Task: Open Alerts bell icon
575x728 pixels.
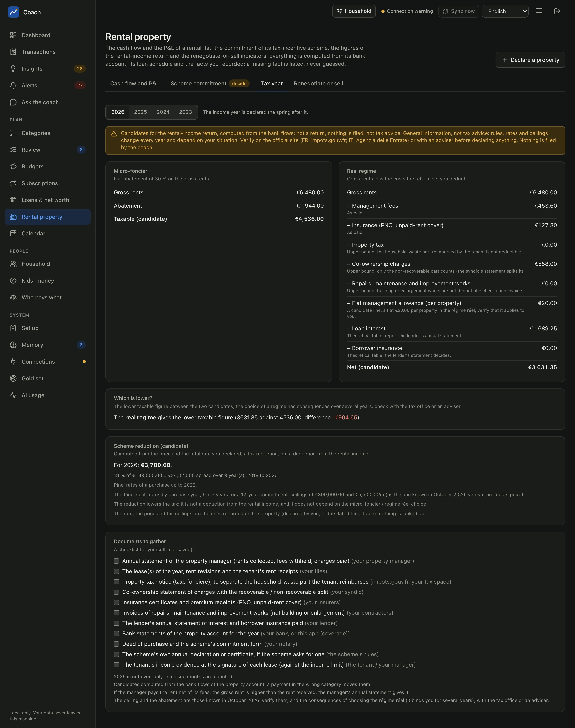Action: tap(13, 85)
